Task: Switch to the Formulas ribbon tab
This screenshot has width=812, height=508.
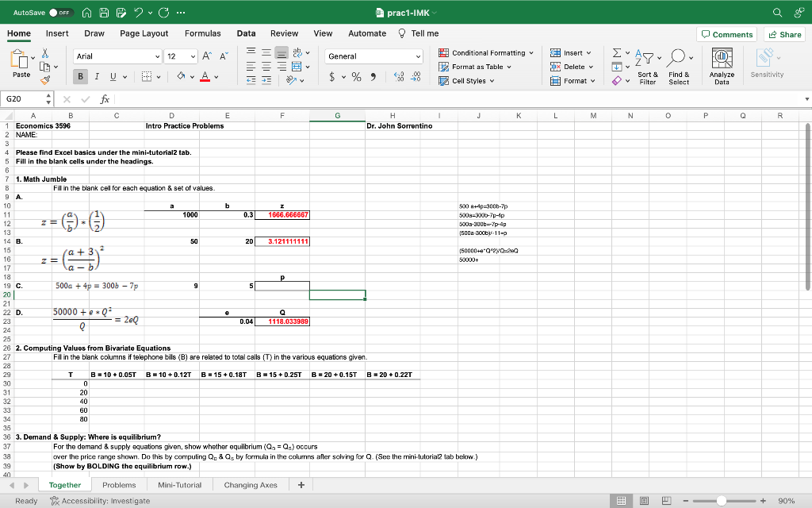Action: click(x=203, y=33)
